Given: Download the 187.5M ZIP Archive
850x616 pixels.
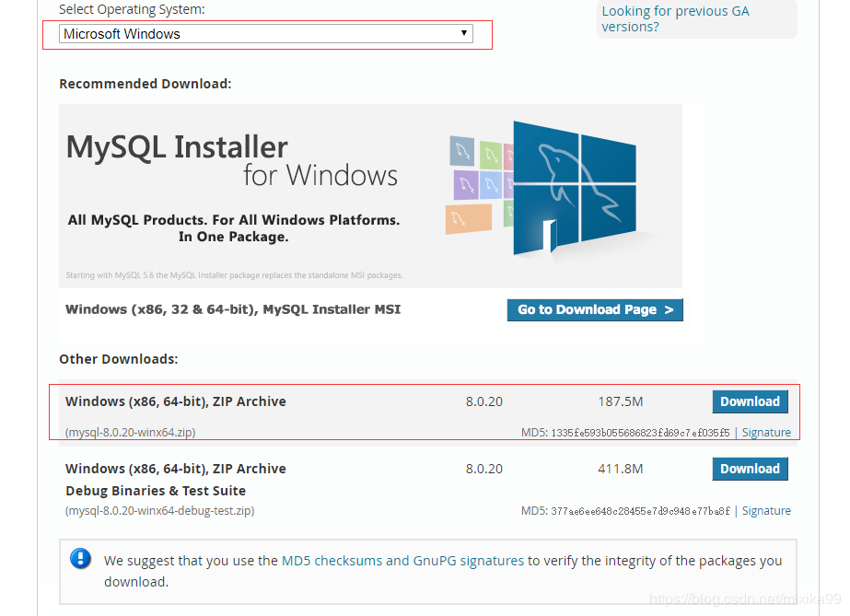Looking at the screenshot, I should pos(750,401).
